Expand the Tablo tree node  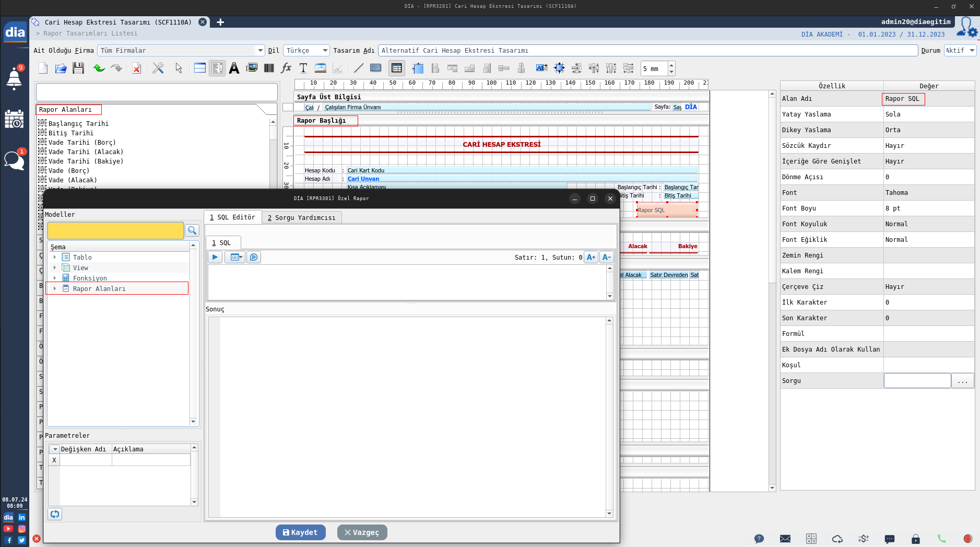(x=55, y=257)
